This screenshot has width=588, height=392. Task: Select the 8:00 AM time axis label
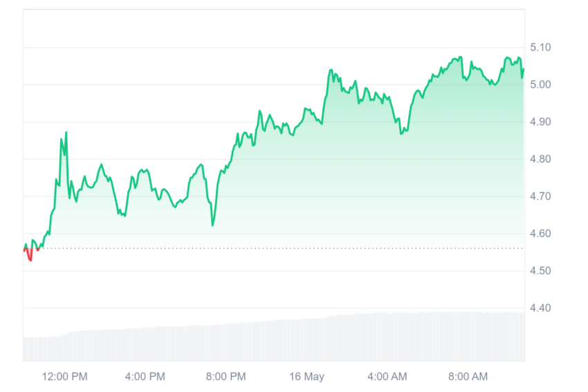468,376
